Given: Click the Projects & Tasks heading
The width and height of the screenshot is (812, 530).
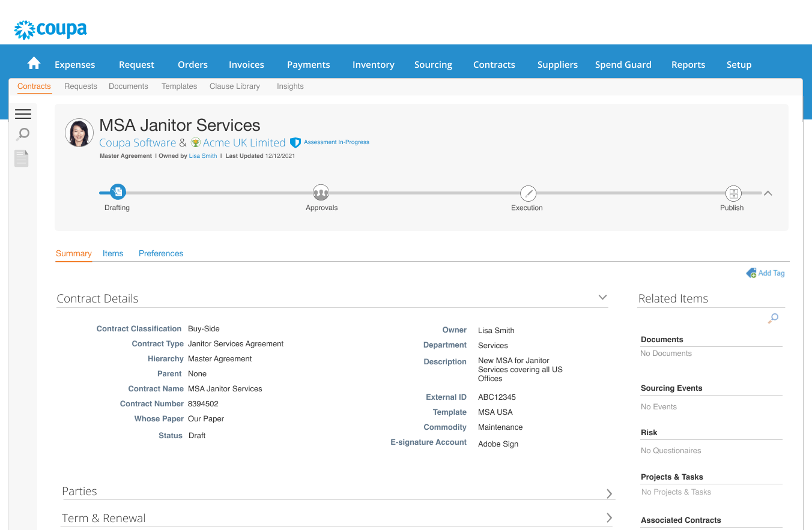Looking at the screenshot, I should (x=672, y=477).
